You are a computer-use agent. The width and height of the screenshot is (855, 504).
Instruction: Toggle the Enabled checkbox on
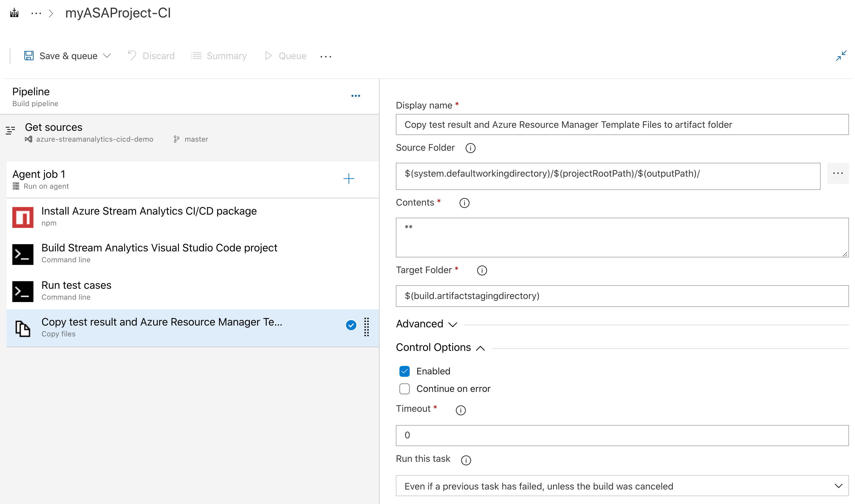pos(405,370)
